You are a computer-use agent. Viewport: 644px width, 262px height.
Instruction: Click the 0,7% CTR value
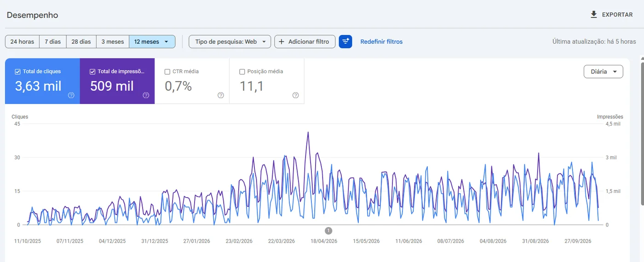(x=178, y=86)
